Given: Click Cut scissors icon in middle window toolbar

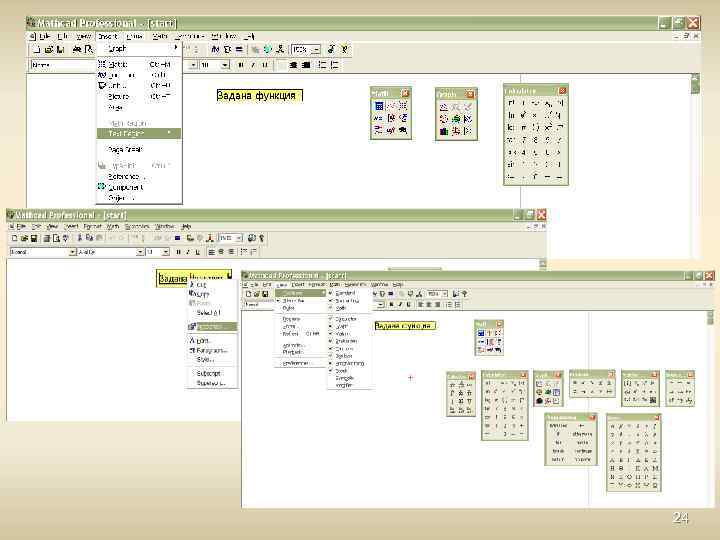Looking at the screenshot, I should 79,238.
